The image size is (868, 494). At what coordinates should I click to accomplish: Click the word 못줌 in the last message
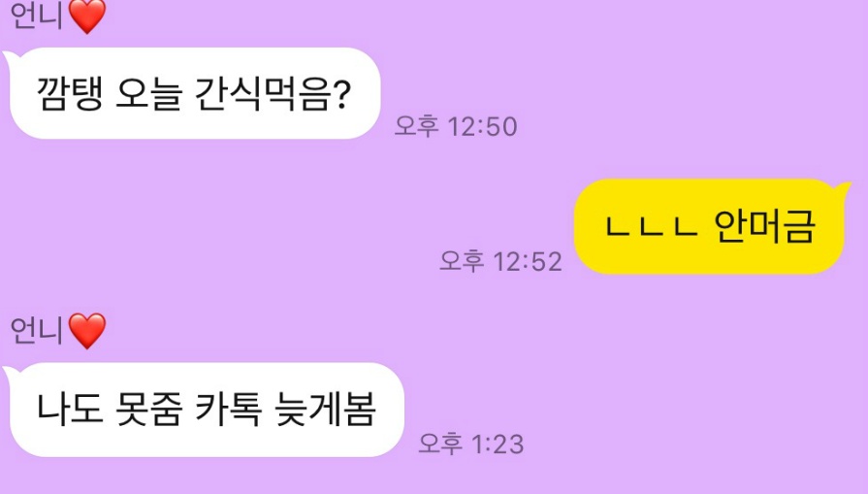pos(149,410)
